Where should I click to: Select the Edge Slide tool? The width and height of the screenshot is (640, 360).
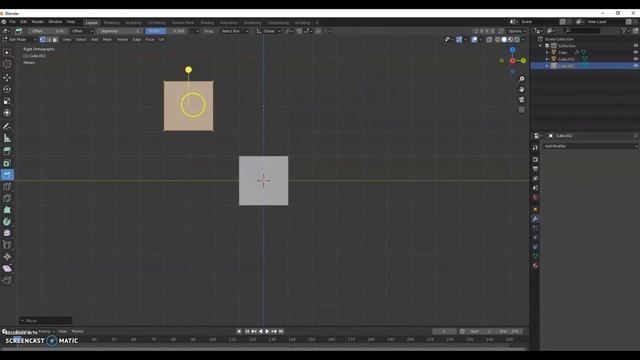7,245
